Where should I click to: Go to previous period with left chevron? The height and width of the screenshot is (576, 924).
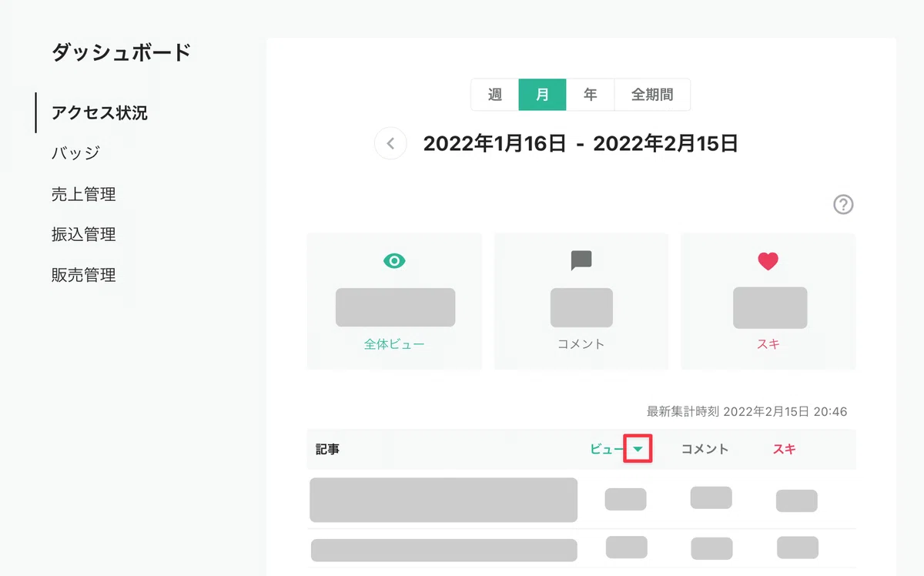(x=390, y=143)
